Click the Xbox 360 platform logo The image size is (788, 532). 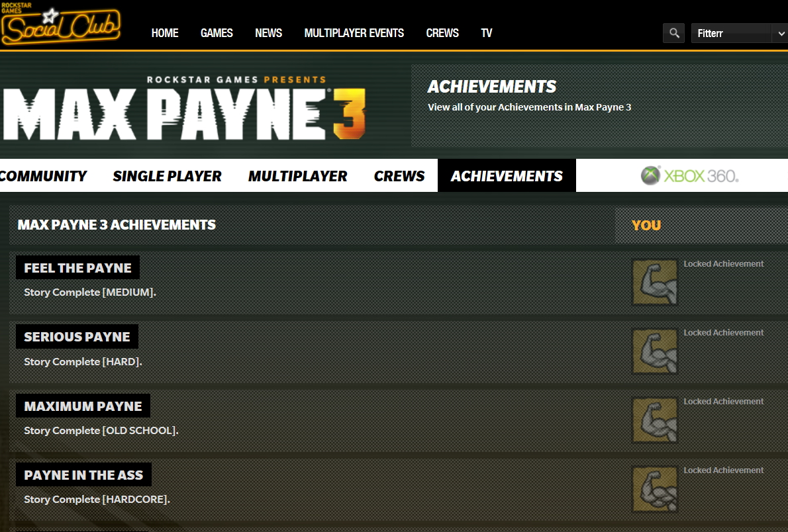(x=689, y=176)
